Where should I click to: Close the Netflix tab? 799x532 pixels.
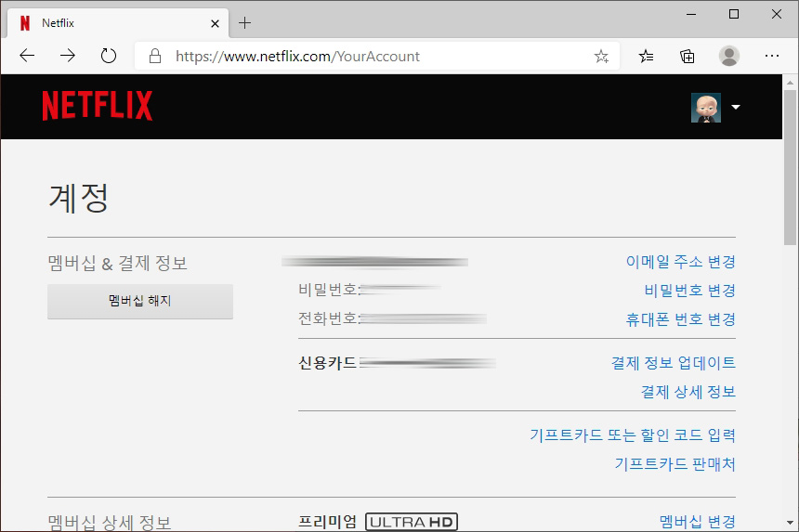click(x=215, y=23)
